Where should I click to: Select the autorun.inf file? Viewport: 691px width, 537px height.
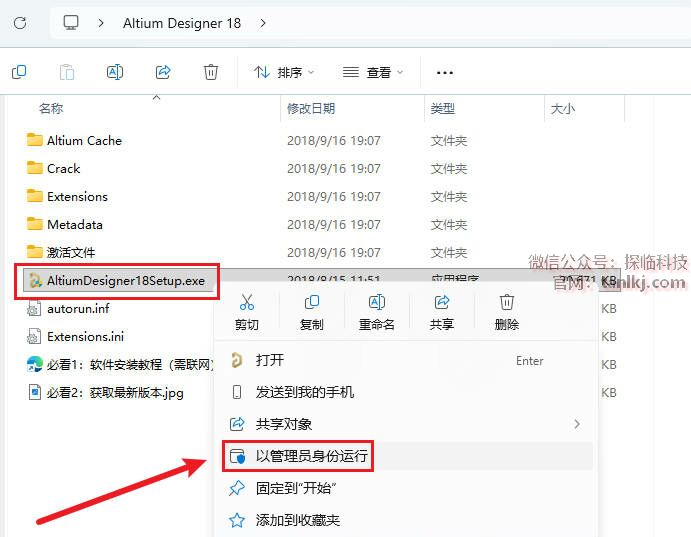click(78, 309)
